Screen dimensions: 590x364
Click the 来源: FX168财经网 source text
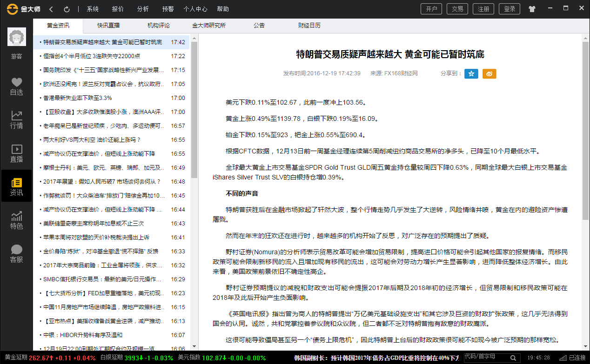pos(394,73)
